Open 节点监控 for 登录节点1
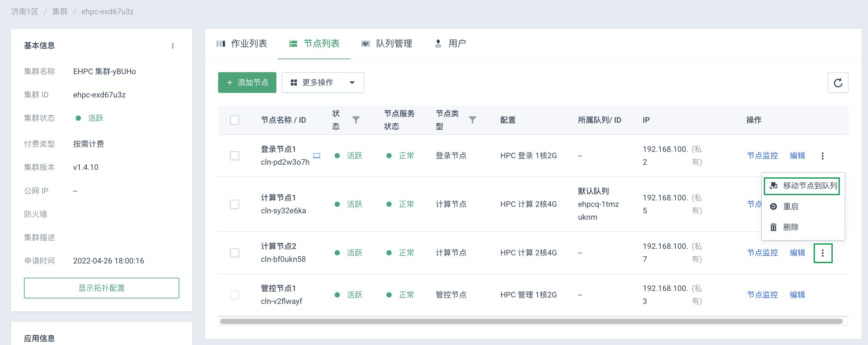 pyautogui.click(x=762, y=156)
